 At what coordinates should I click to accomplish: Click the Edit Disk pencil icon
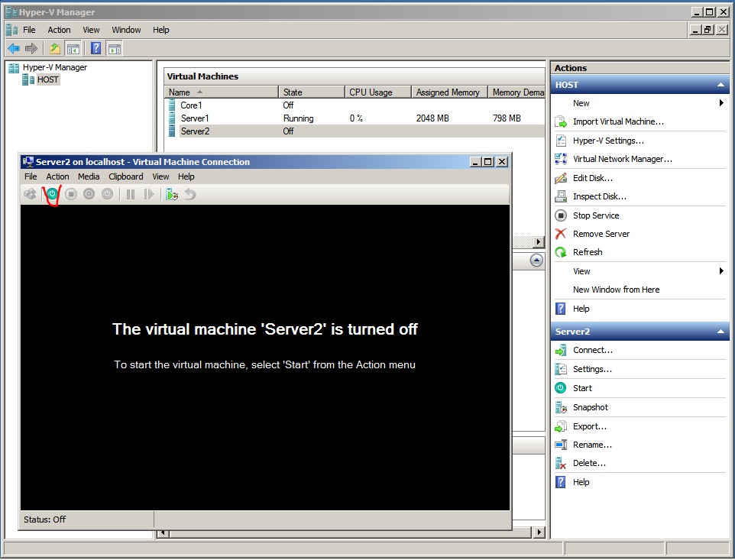(x=561, y=178)
